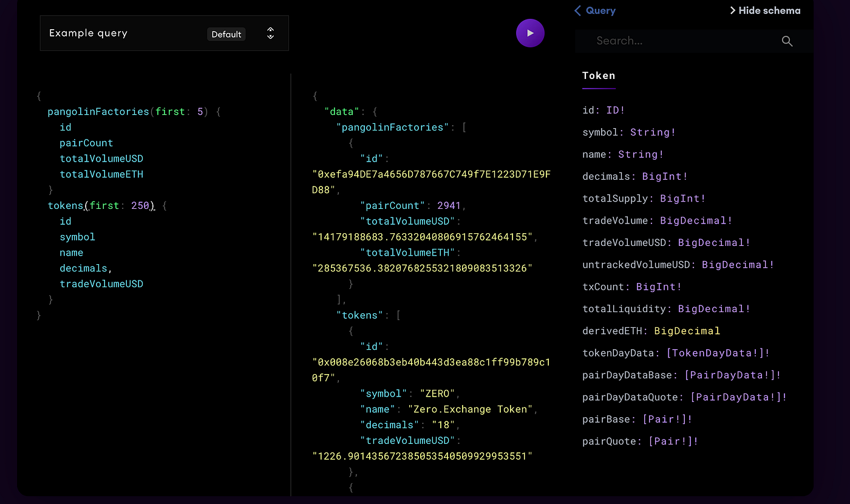Click the Token schema heading
This screenshot has height=504, width=850.
pos(599,76)
